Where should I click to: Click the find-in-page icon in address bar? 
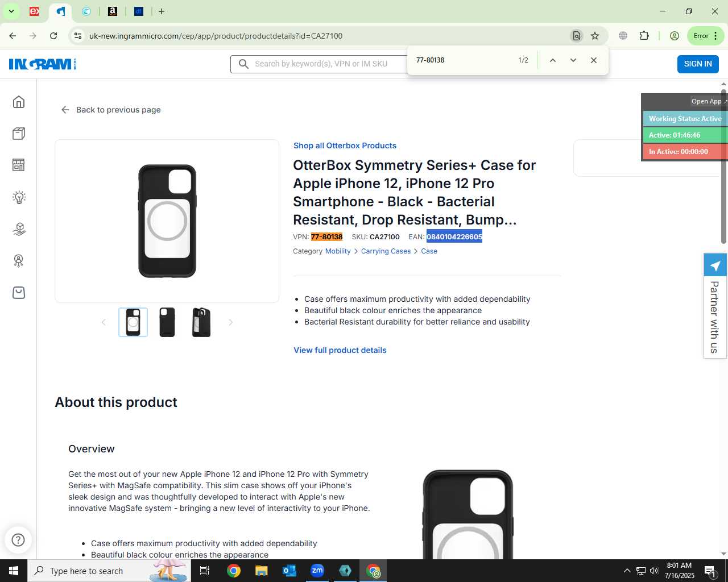[577, 36]
